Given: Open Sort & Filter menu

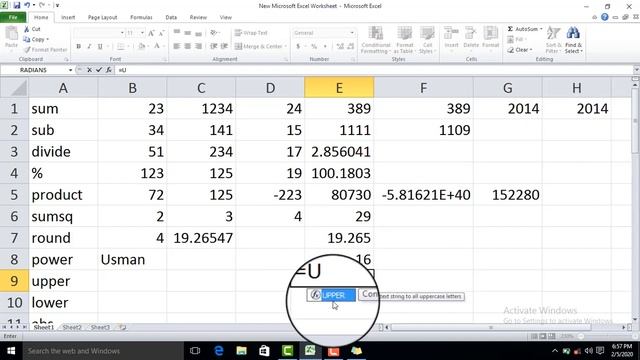Looking at the screenshot, I should coord(553,40).
